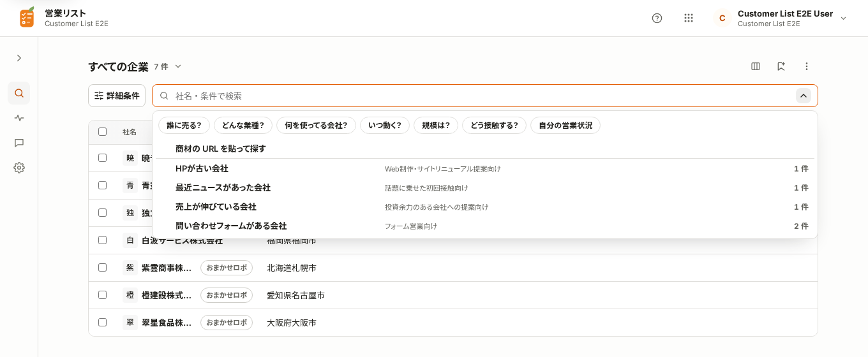
Task: Collapse the search suggestions with the chevron
Action: tap(804, 96)
